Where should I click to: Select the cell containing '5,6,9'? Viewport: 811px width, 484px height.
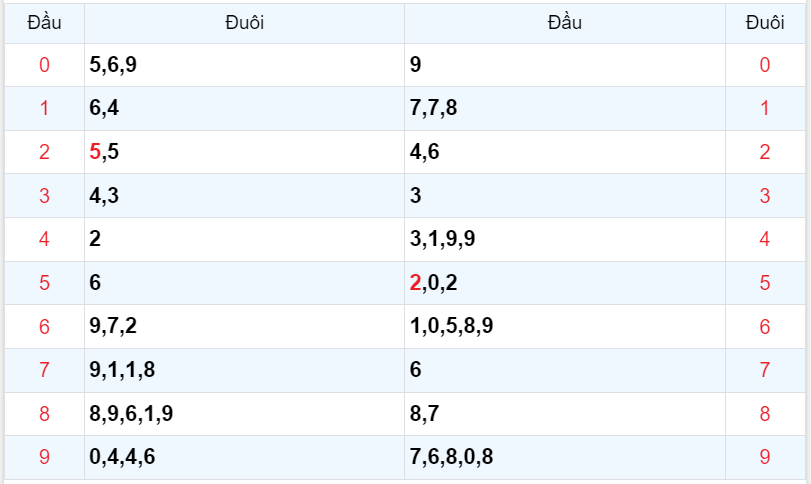coord(113,65)
